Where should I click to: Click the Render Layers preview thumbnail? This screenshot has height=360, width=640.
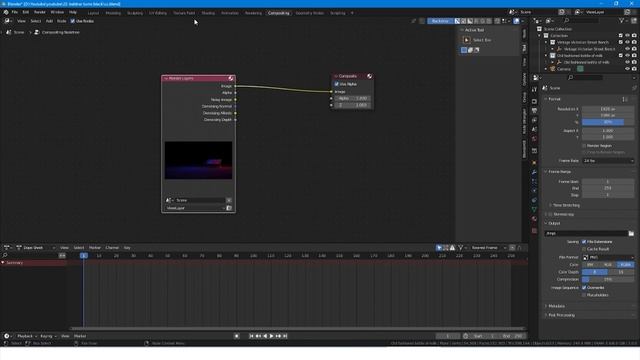[x=198, y=160]
